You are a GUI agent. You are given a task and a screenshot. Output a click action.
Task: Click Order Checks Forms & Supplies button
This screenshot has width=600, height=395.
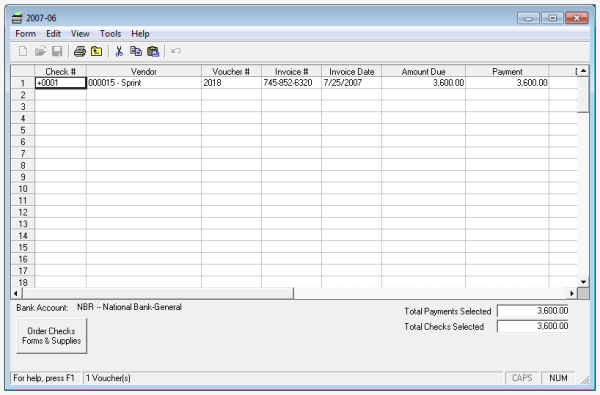coord(52,336)
